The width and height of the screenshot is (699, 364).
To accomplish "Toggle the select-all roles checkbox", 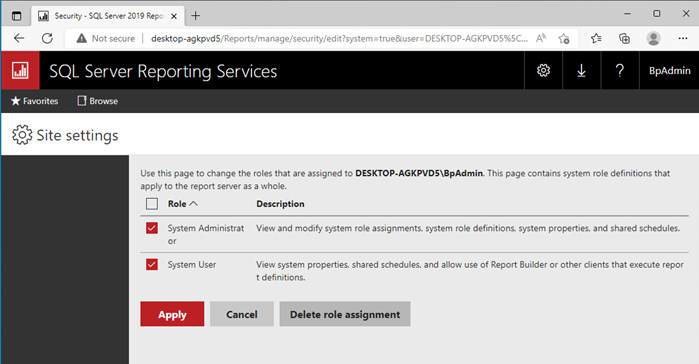I will click(152, 204).
